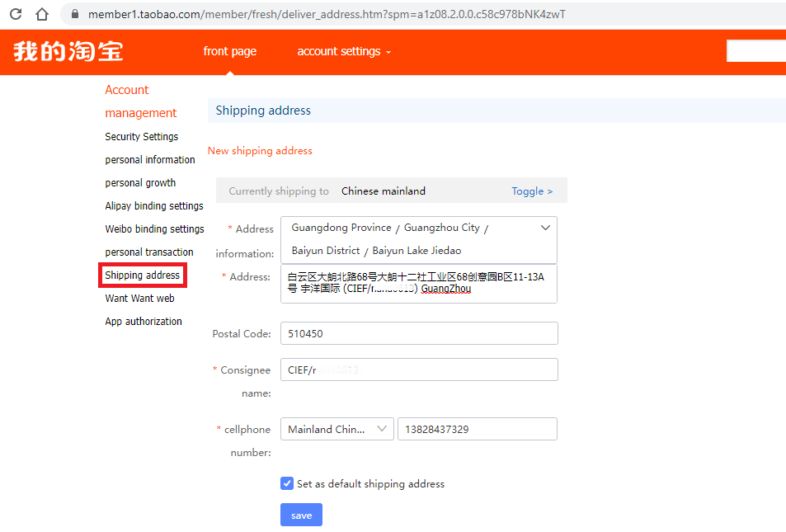Click the browser home icon
The height and width of the screenshot is (532, 786).
[41, 14]
